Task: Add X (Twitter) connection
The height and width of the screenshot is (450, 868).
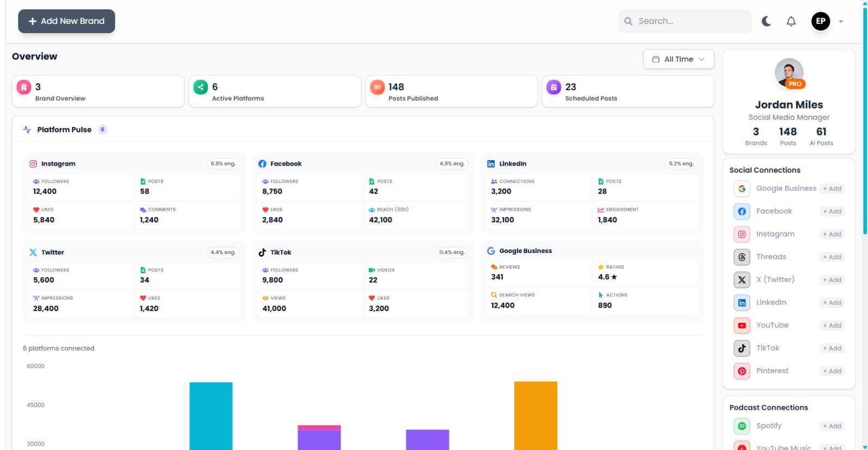Action: (x=832, y=280)
